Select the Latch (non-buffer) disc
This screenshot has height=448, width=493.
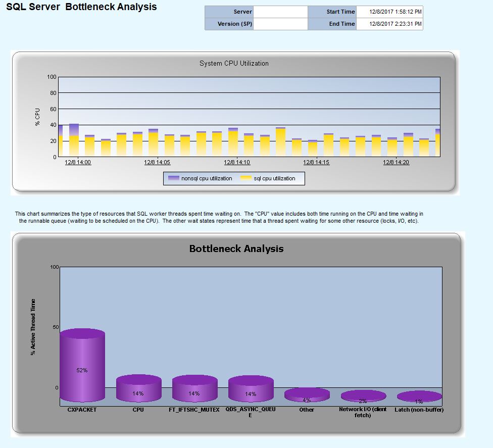pos(419,396)
